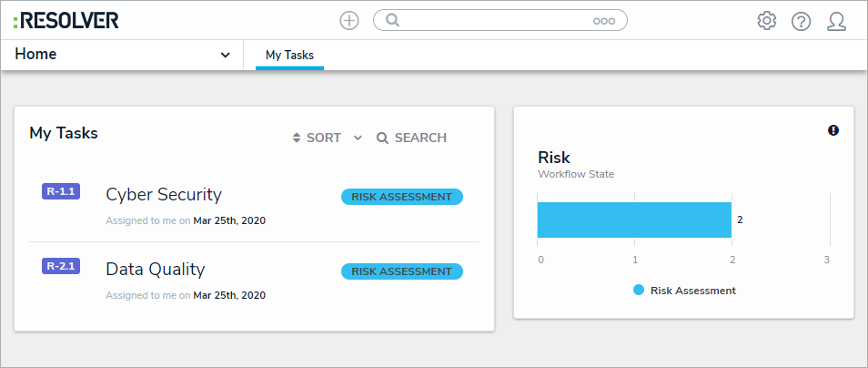This screenshot has height=368, width=868.
Task: Click the Resolver logo
Action: click(66, 20)
